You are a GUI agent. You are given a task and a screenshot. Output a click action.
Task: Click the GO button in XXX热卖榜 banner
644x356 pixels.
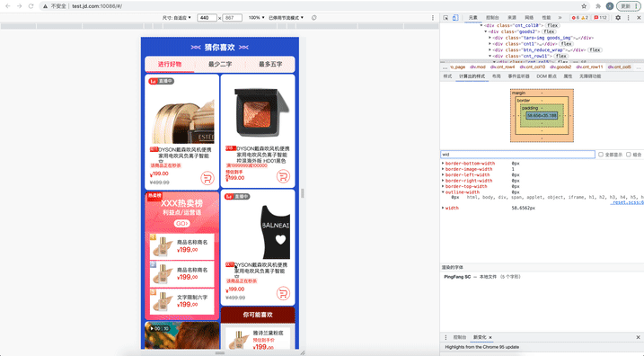[x=181, y=223]
